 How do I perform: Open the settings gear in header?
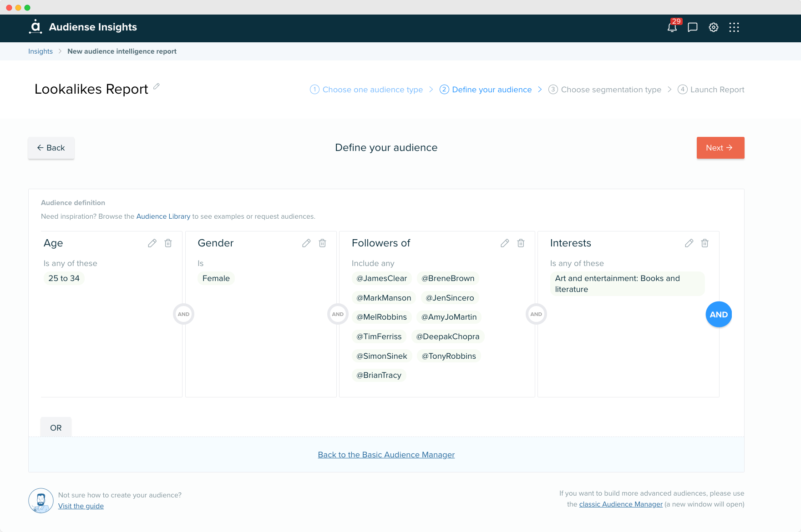(x=714, y=27)
